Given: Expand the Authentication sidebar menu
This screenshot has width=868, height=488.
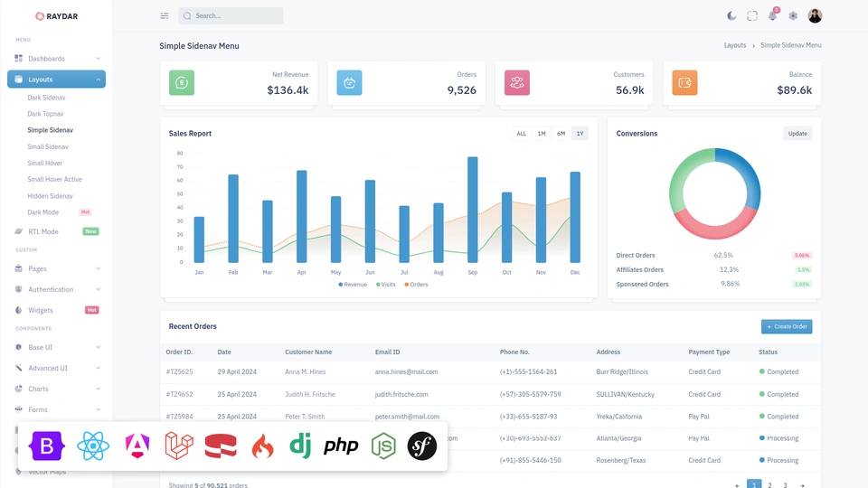Looking at the screenshot, I should (57, 289).
